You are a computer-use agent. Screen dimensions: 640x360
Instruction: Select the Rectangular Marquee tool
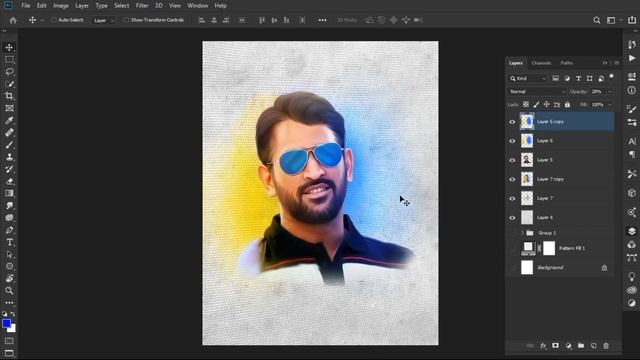[9, 60]
